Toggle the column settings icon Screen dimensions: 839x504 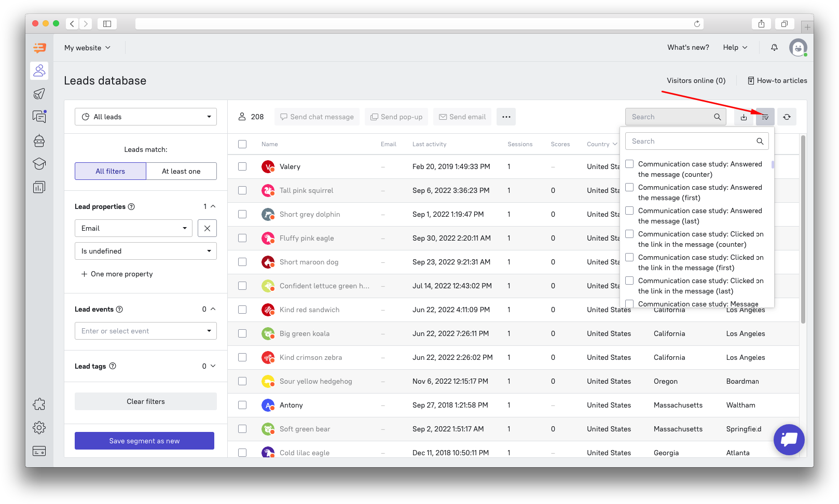click(x=765, y=117)
